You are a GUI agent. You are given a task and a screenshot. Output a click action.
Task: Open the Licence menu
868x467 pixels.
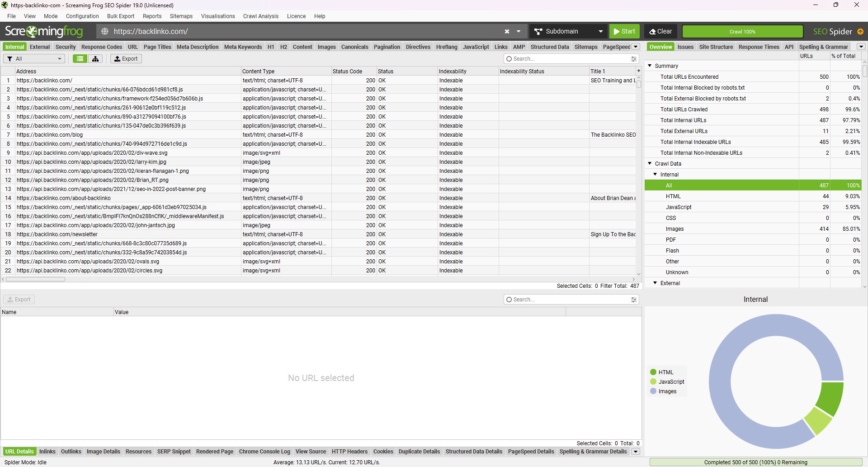click(x=296, y=16)
